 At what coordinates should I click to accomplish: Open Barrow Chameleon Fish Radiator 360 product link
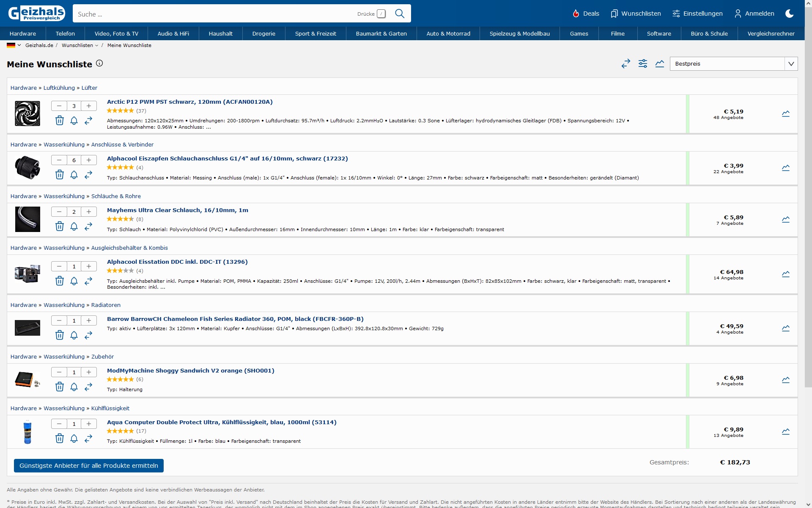coord(235,319)
